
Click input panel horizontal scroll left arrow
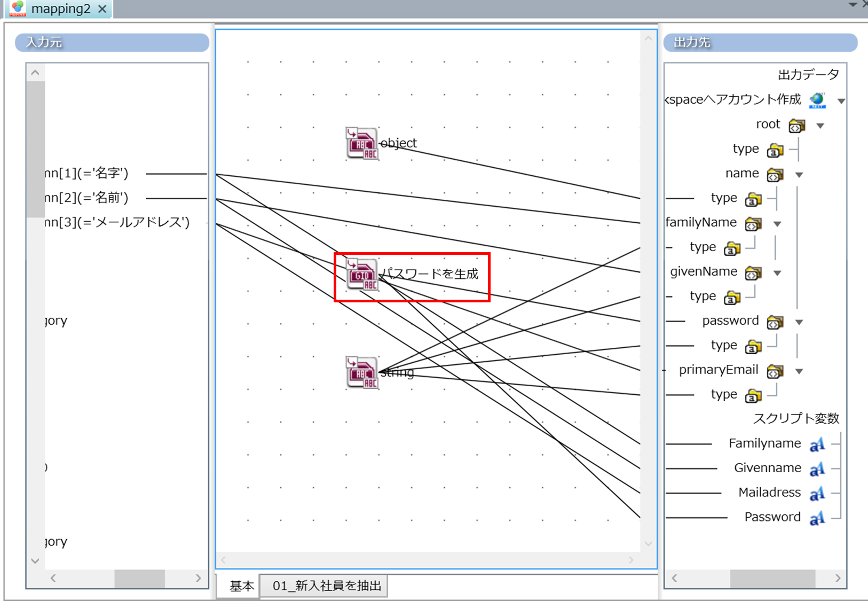coord(53,578)
